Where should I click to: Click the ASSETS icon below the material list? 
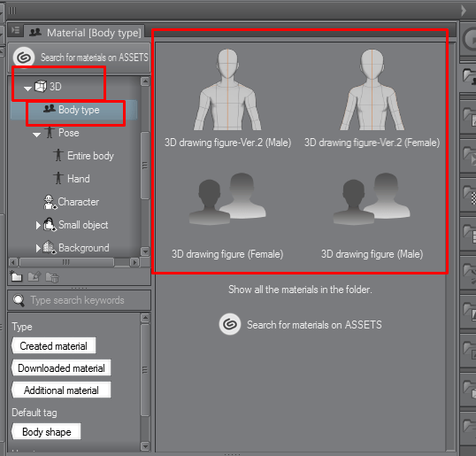point(230,324)
